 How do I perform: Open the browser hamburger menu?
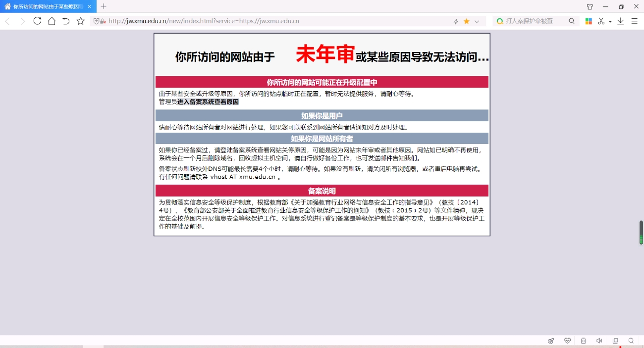tap(634, 21)
